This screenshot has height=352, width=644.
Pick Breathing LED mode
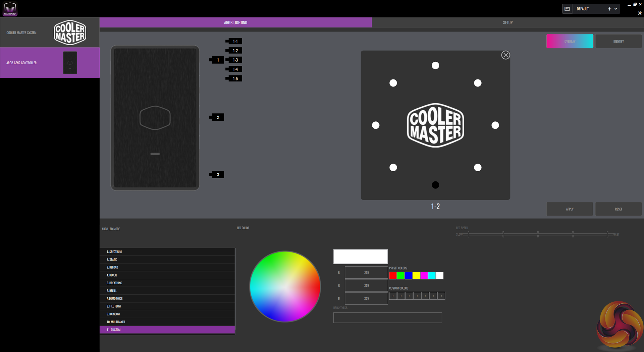(x=167, y=283)
